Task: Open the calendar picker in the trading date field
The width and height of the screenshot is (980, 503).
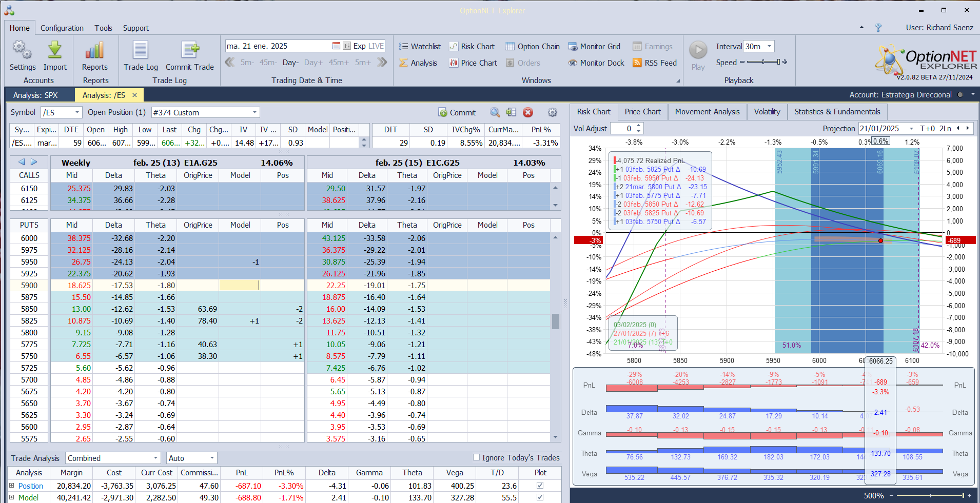Action: coord(336,46)
